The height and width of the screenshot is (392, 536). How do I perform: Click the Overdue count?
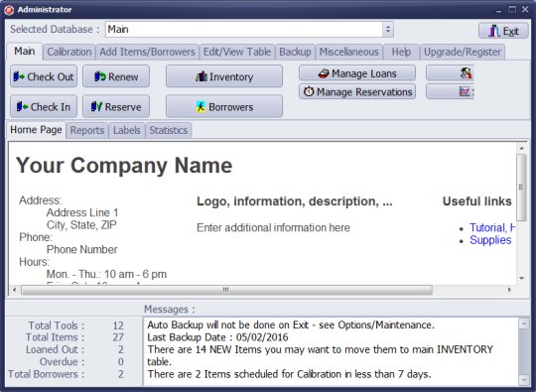coord(121,361)
